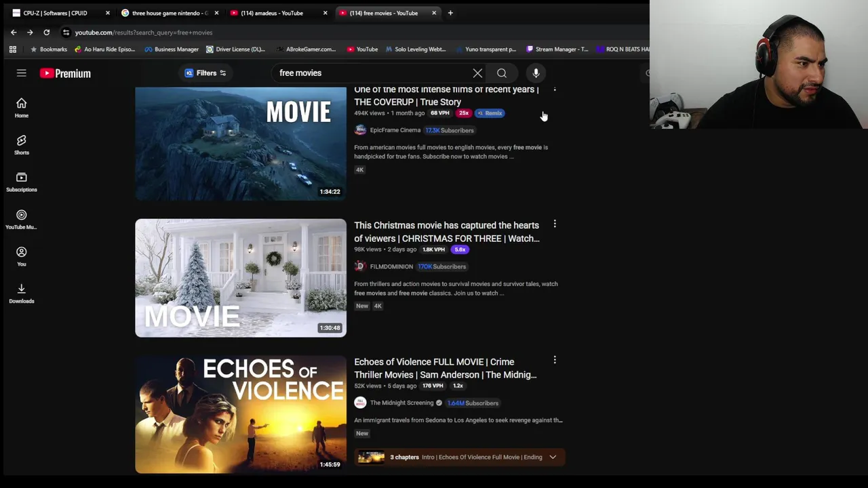Open the Driver License bookmark
The height and width of the screenshot is (488, 868).
[x=235, y=49]
